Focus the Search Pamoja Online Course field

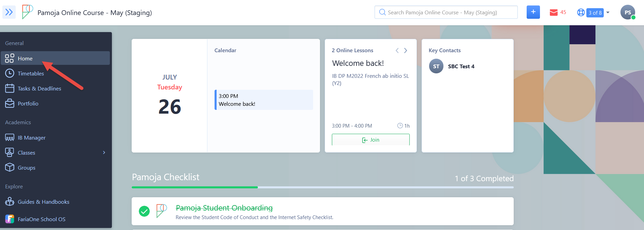coord(446,12)
